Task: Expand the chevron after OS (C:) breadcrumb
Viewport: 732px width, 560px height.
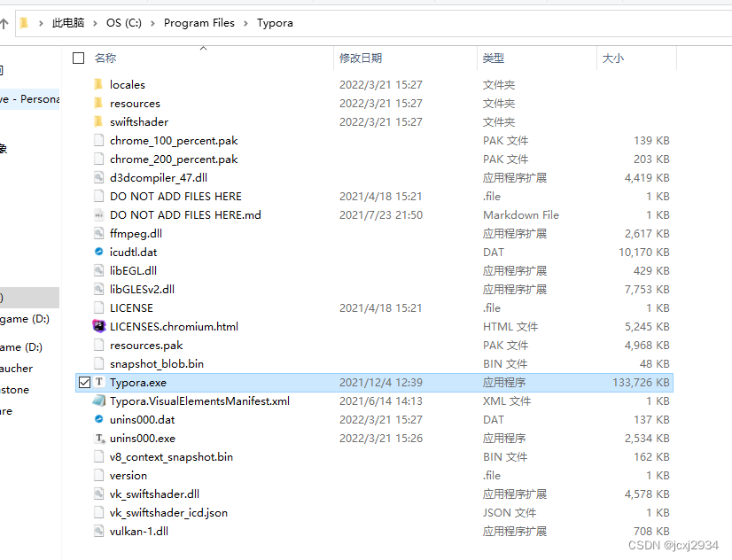Action: point(152,23)
